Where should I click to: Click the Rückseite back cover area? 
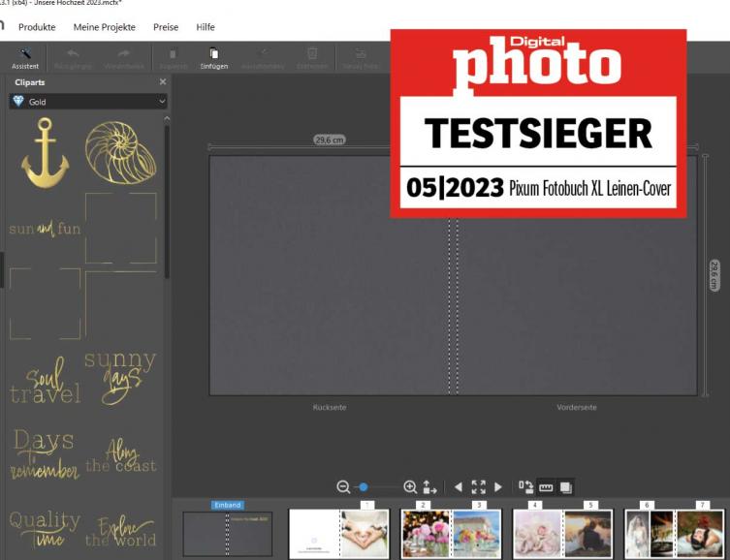[330, 275]
